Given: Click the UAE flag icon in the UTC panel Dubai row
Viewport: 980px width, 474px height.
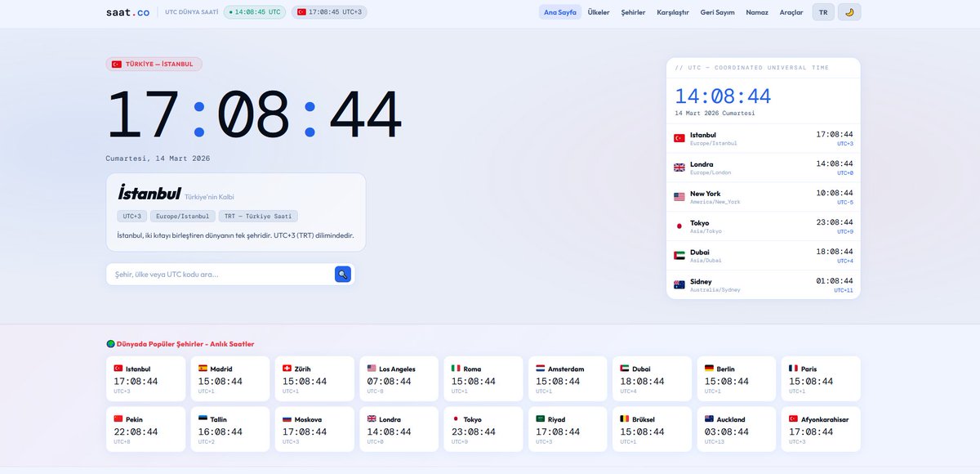Looking at the screenshot, I should pos(679,256).
